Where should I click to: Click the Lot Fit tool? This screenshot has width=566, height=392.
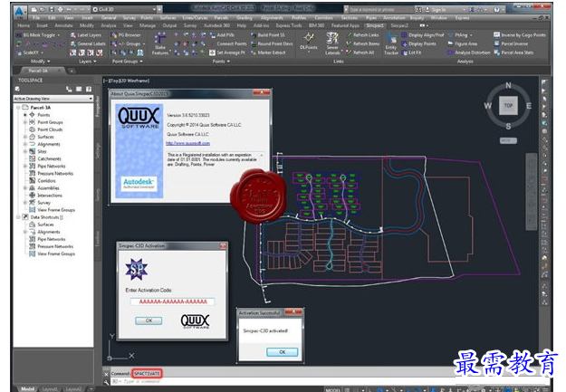[411, 53]
